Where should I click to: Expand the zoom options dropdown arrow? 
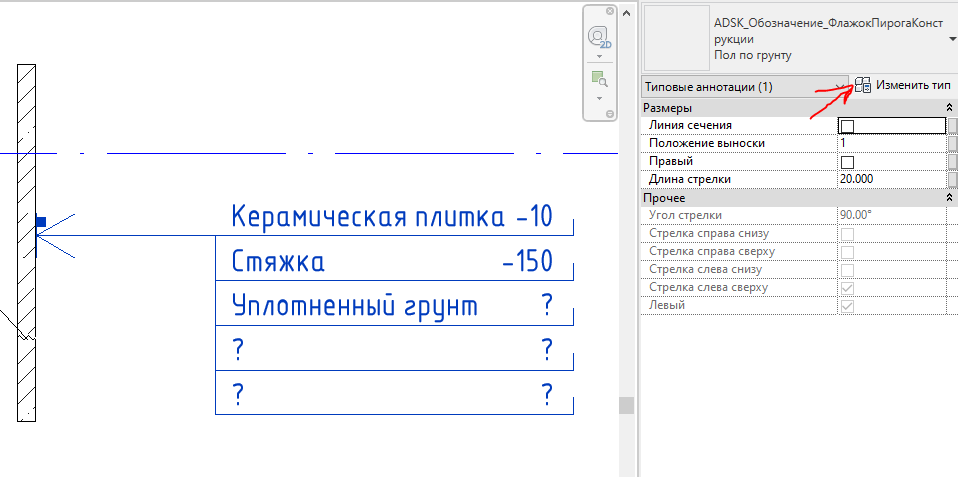click(599, 97)
